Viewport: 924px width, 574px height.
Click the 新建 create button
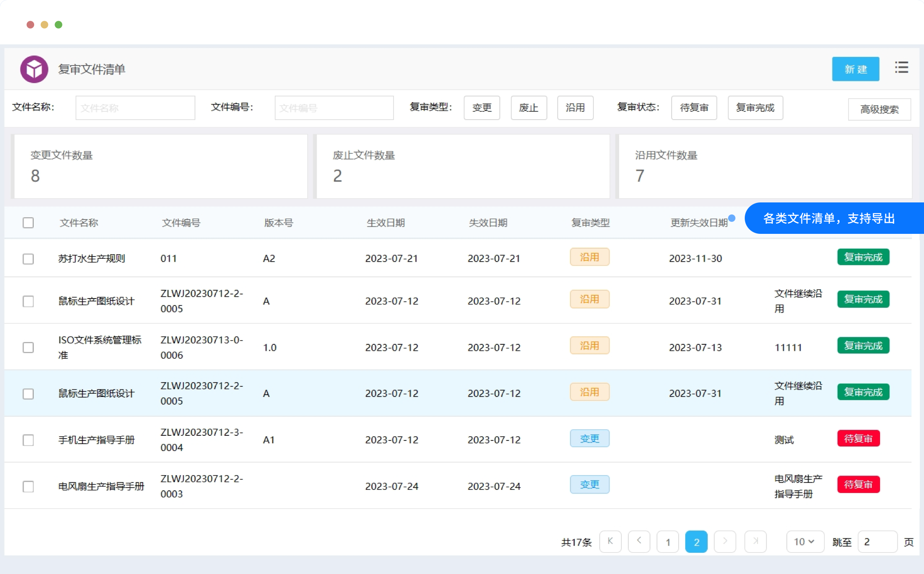855,69
